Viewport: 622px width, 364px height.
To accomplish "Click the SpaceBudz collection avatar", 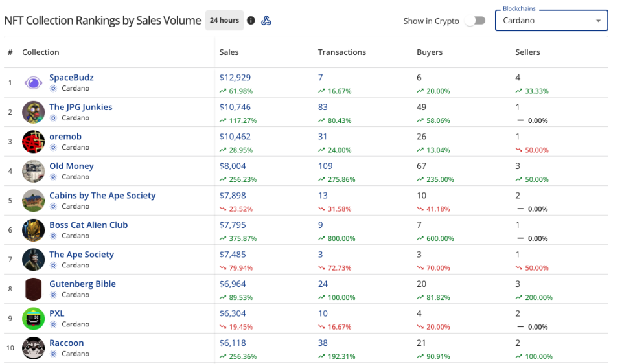I will [34, 83].
